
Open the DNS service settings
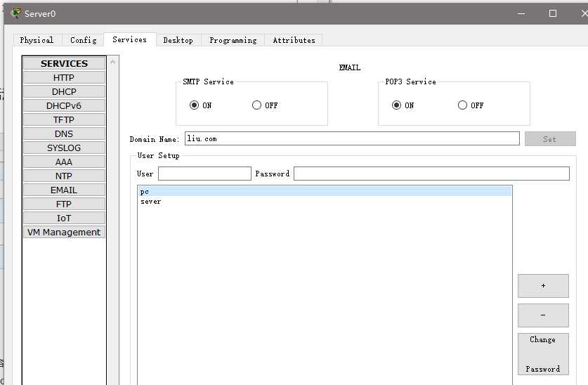click(x=64, y=133)
